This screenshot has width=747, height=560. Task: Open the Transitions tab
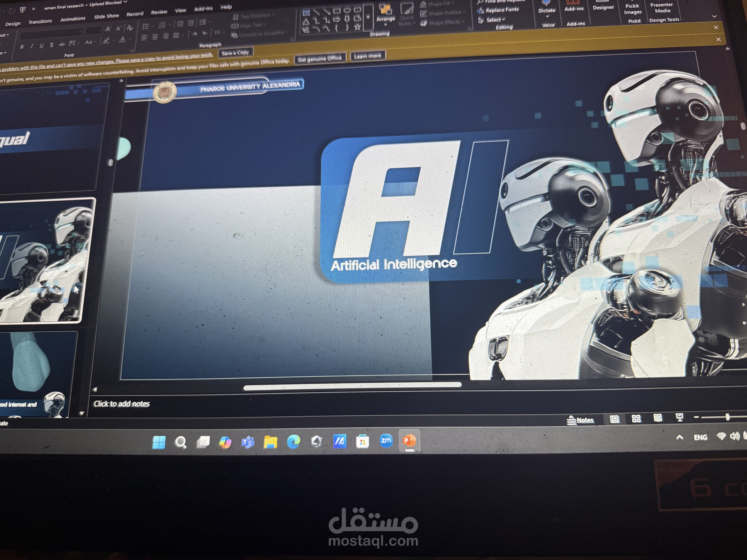(x=40, y=22)
